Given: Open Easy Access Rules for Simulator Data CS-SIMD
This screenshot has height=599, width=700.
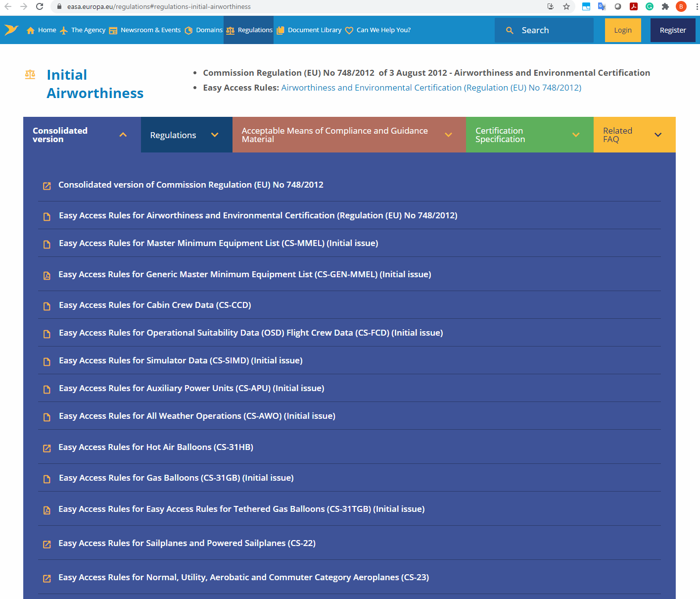Looking at the screenshot, I should click(x=181, y=360).
